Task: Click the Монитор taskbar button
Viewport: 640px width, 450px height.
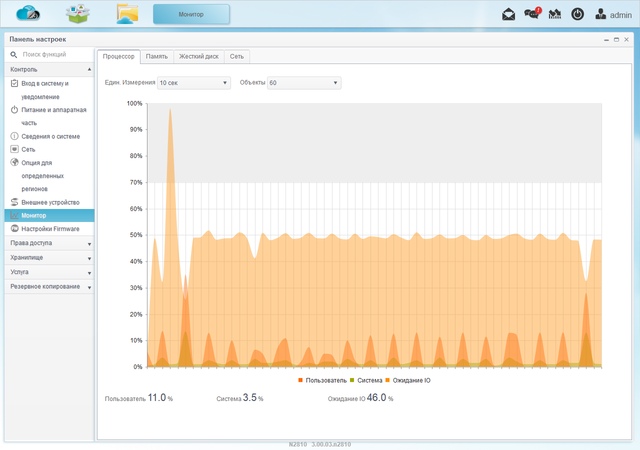Action: [191, 14]
